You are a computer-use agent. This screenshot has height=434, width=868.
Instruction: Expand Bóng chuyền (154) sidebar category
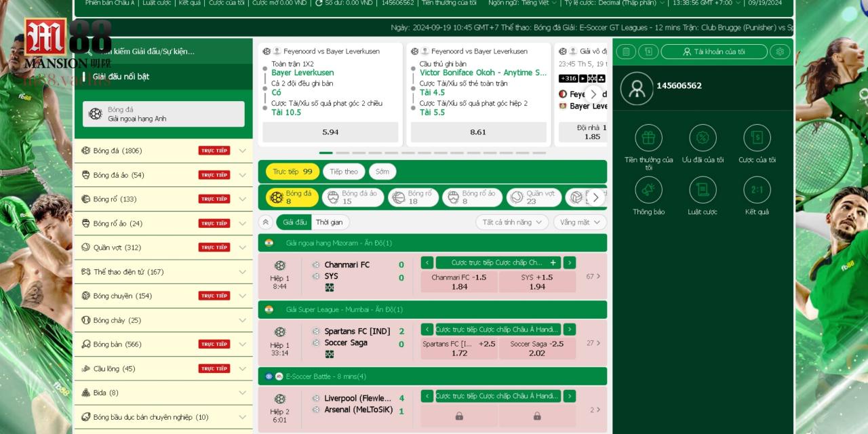tap(163, 296)
